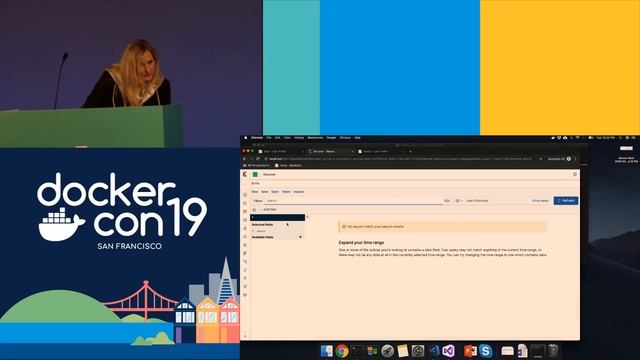Open filter options icon beside Add filter
640x360 pixels.
coord(254,209)
